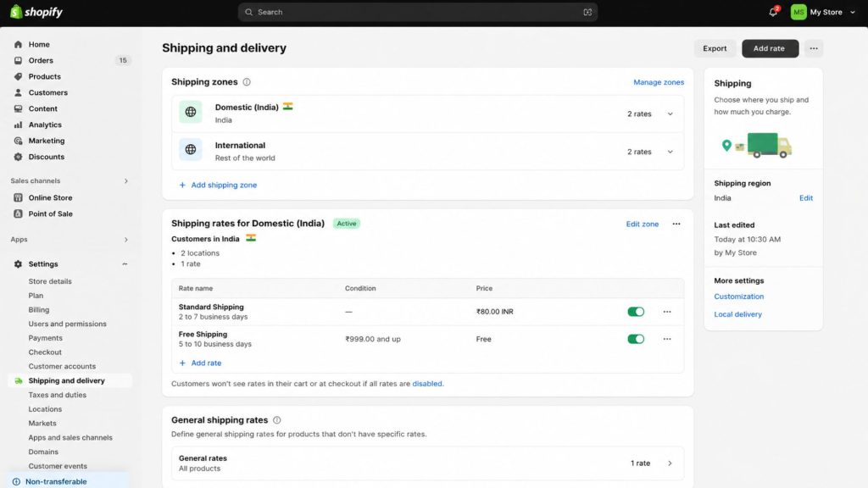
Task: Click the Shipping zones info icon
Action: (247, 82)
